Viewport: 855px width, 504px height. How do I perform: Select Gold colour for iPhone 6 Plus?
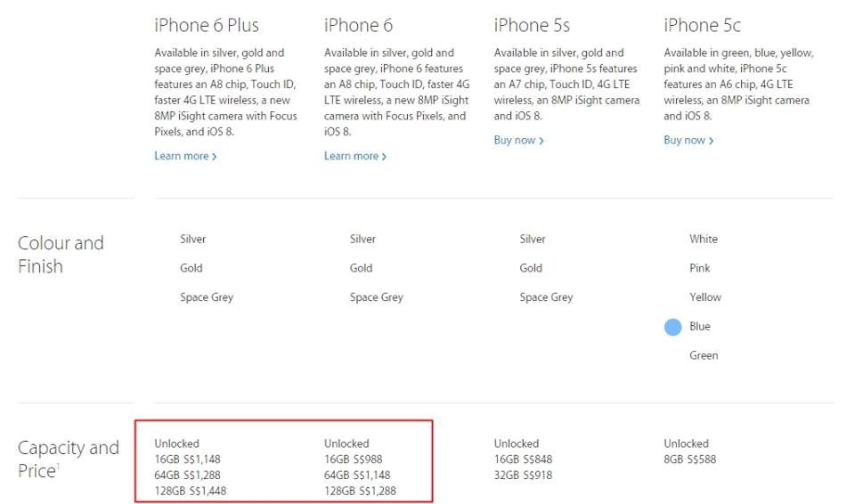click(x=191, y=268)
